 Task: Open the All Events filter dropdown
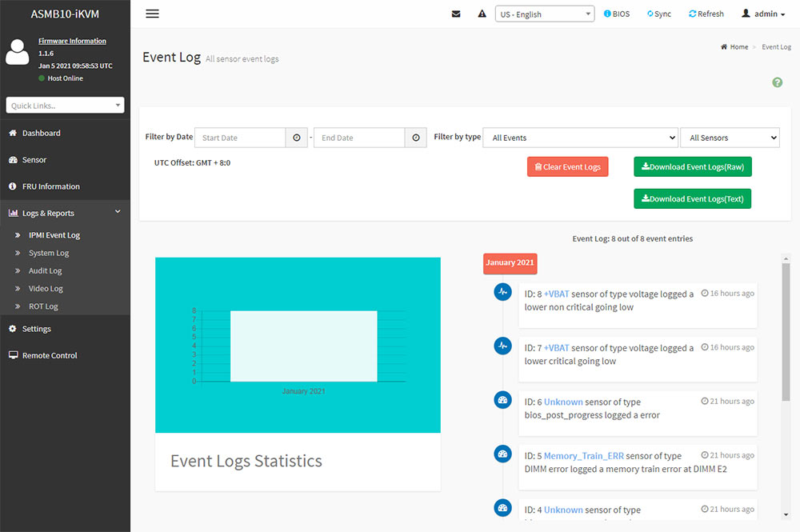pyautogui.click(x=580, y=138)
